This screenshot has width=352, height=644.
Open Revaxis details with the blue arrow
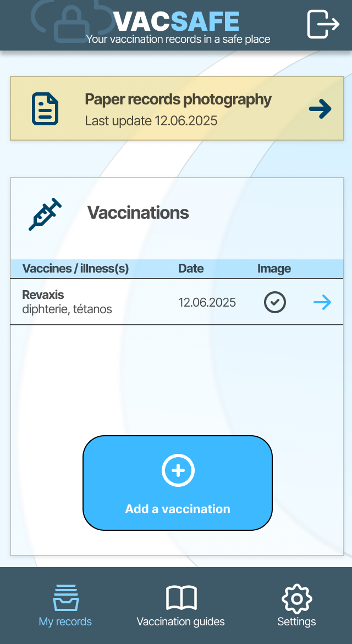[322, 302]
